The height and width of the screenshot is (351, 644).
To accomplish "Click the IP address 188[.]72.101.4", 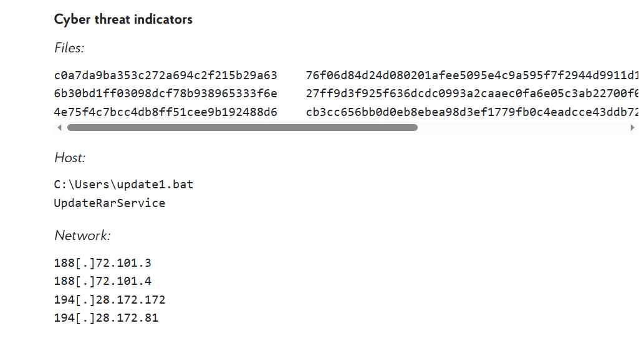I will (x=103, y=281).
